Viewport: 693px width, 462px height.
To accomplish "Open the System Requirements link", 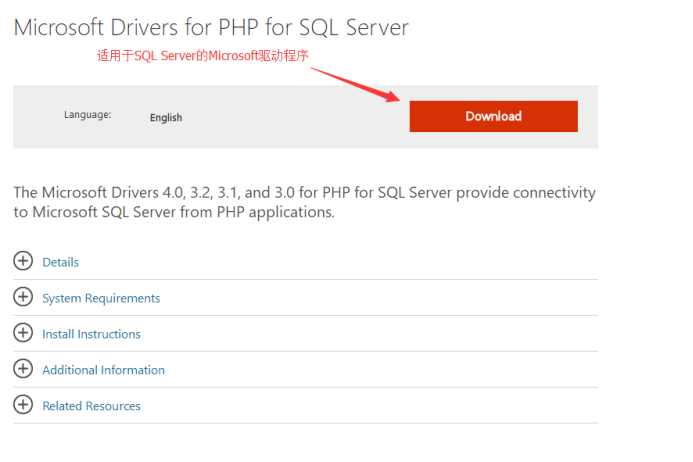I will [x=101, y=298].
